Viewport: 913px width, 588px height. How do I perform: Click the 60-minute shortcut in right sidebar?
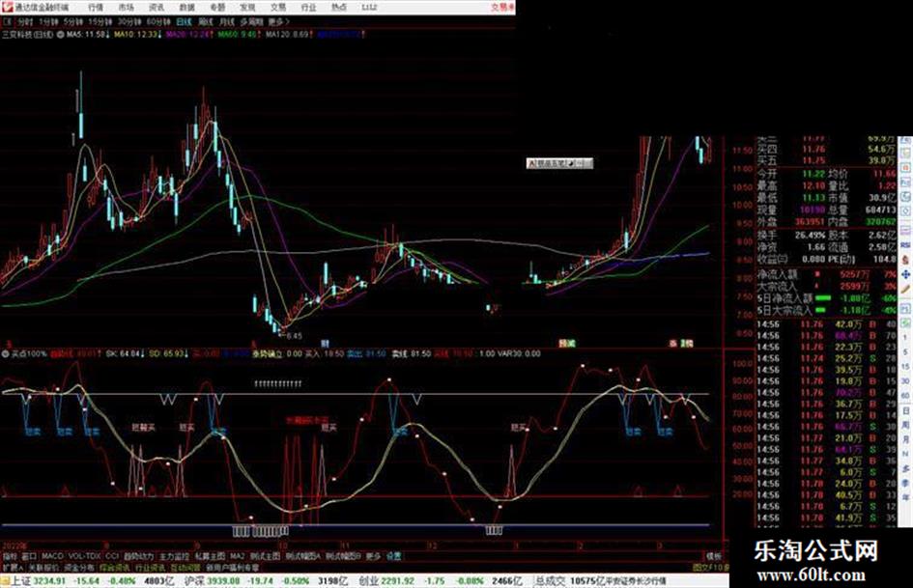pos(905,396)
